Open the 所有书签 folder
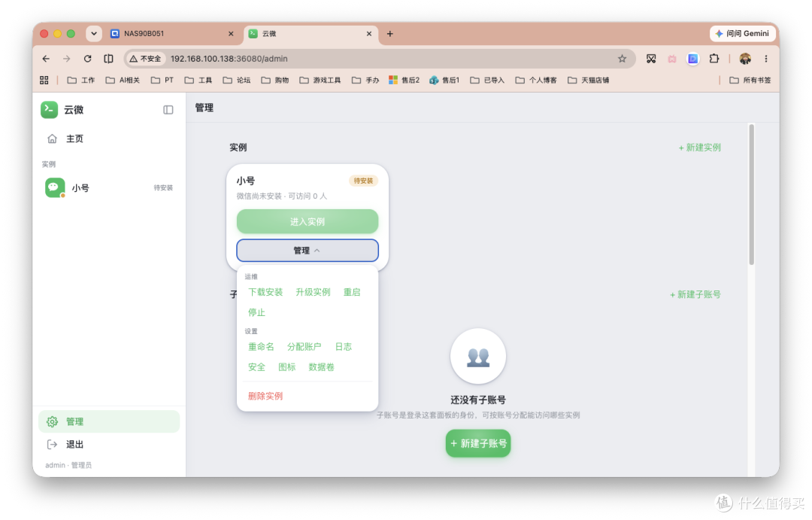 coord(750,80)
